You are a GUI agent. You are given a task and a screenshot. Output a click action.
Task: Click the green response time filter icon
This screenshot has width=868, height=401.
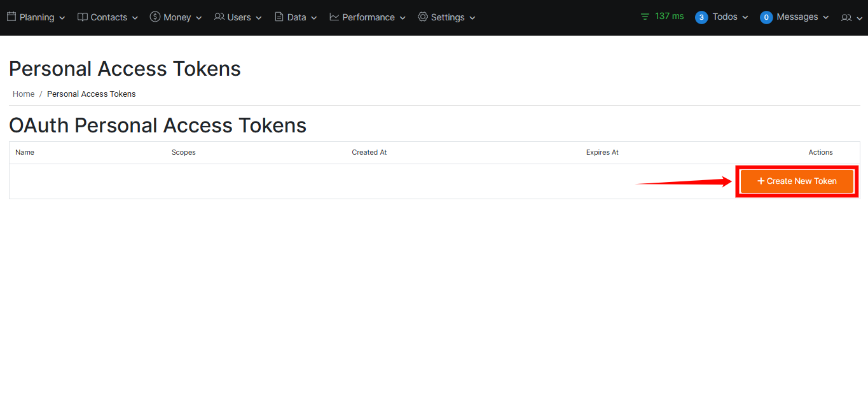[x=644, y=17]
